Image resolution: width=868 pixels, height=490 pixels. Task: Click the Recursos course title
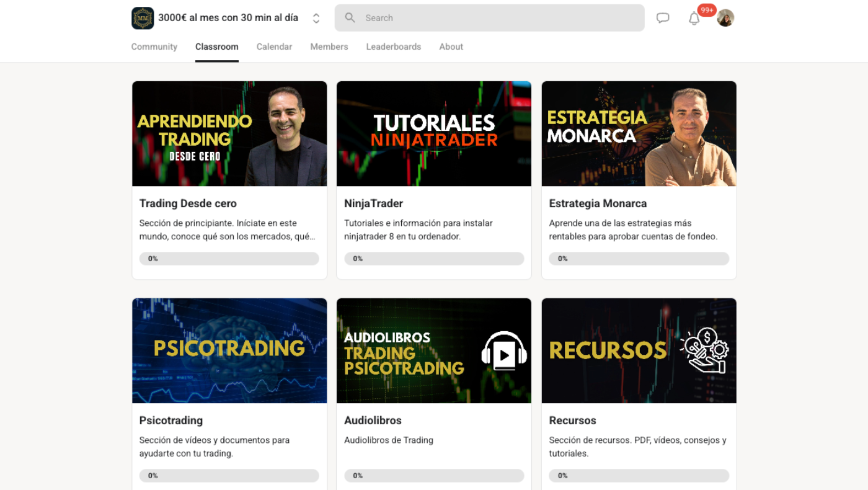(x=573, y=421)
